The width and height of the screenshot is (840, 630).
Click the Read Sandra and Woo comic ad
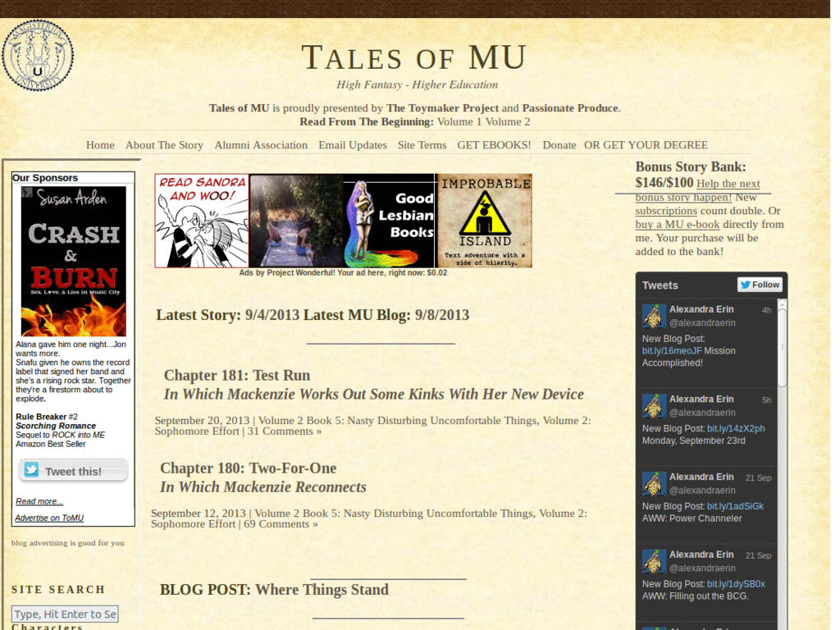click(x=199, y=220)
